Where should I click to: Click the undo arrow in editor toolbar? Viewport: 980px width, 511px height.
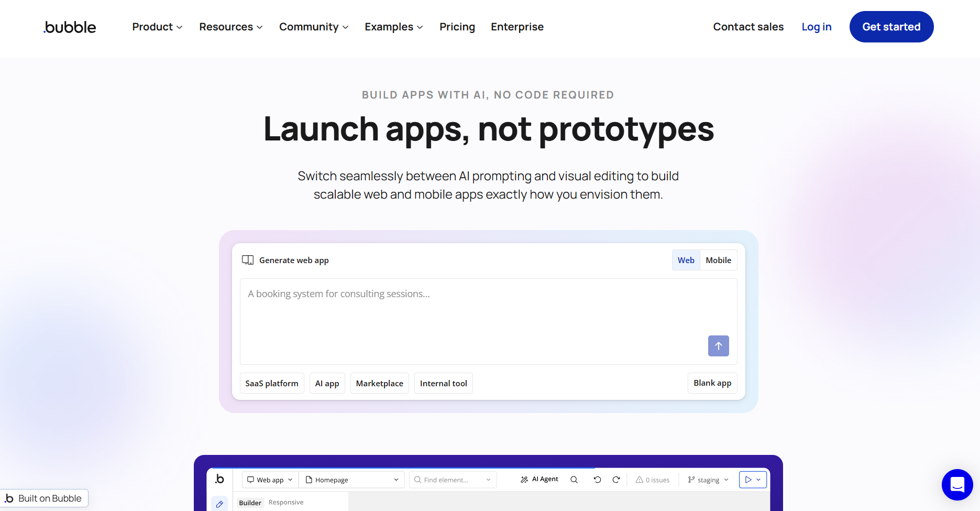[x=597, y=480]
